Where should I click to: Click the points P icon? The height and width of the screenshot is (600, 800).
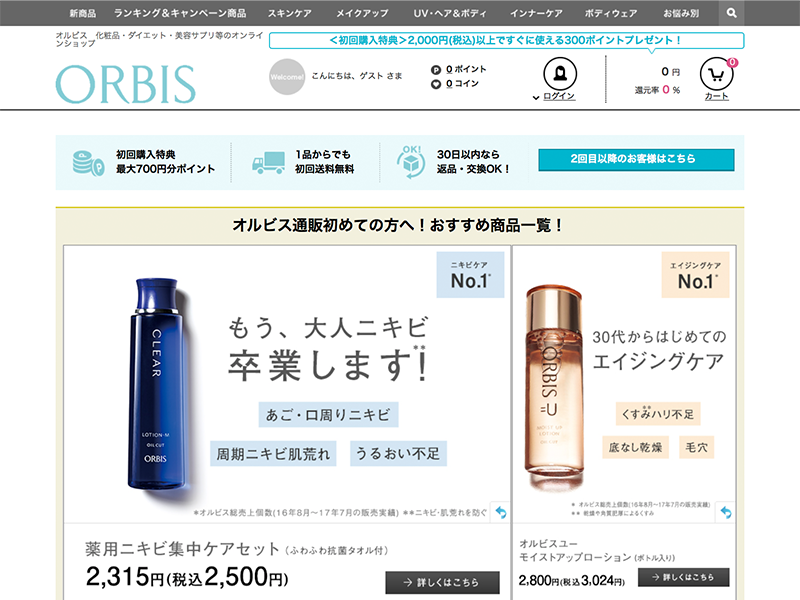tap(436, 70)
